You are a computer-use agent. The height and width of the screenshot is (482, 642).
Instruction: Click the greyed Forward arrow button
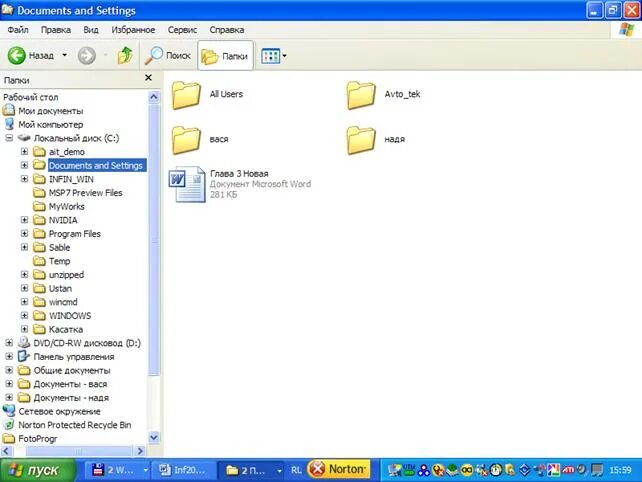(87, 55)
